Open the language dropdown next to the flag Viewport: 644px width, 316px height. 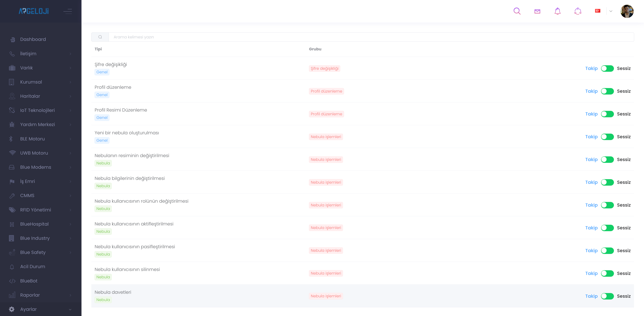(x=611, y=11)
